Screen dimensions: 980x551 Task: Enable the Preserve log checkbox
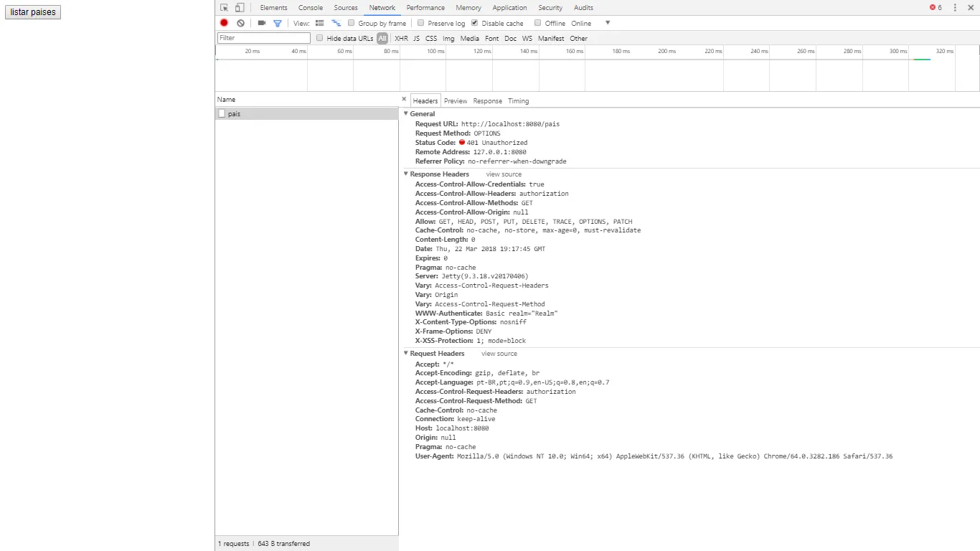tap(421, 23)
